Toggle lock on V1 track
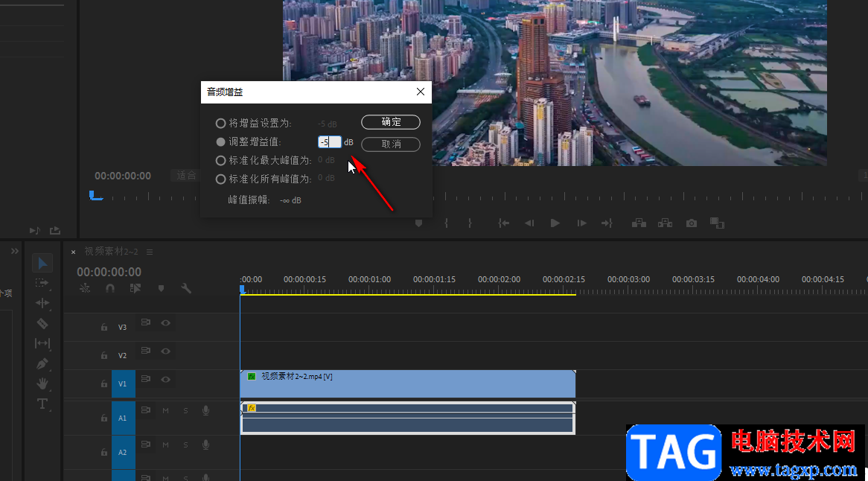The image size is (868, 481). point(104,383)
